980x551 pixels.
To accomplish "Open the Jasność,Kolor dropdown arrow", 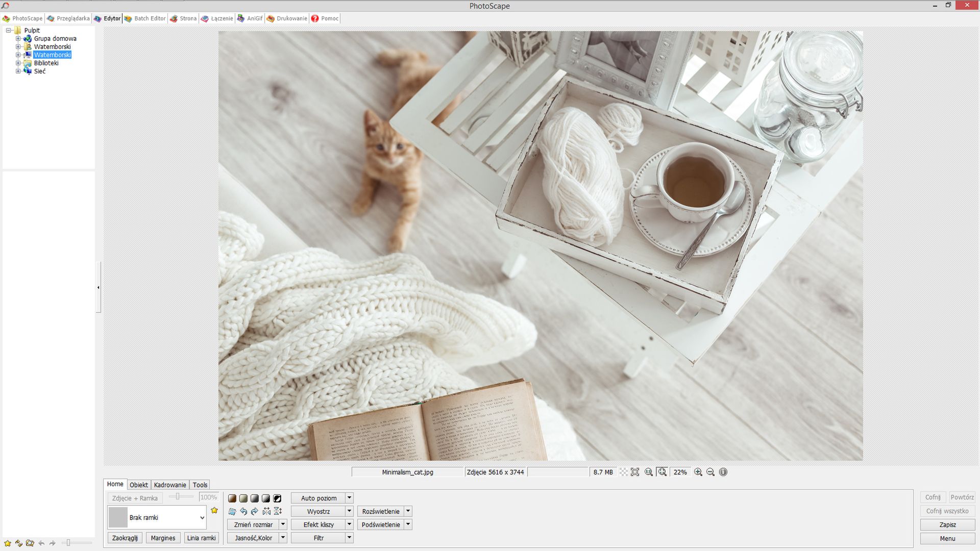I will point(283,538).
